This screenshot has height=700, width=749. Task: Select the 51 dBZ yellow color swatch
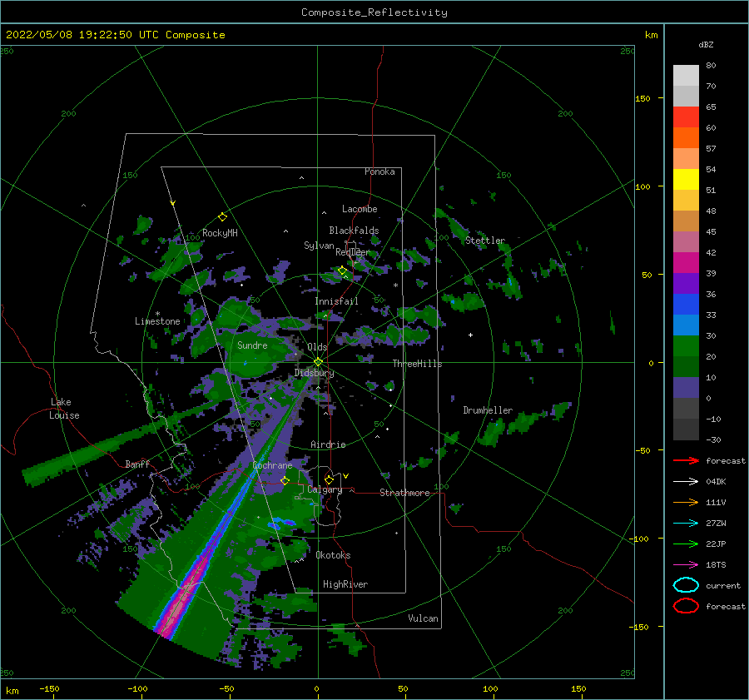686,179
